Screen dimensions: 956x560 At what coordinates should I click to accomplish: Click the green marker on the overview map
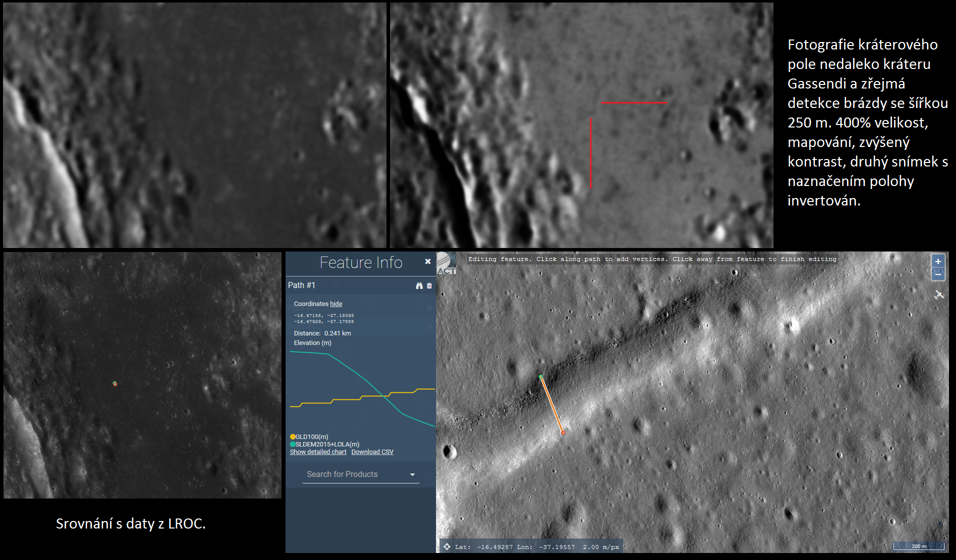pyautogui.click(x=115, y=383)
